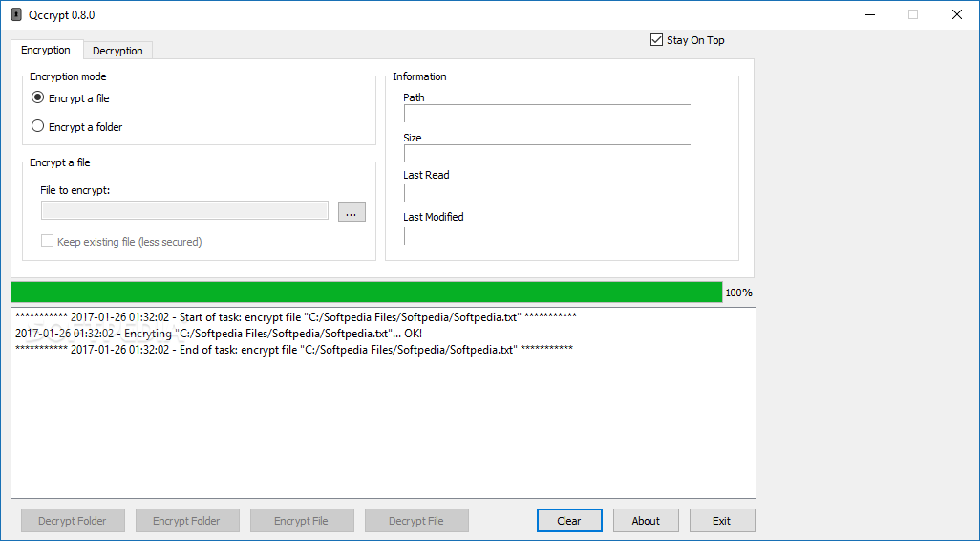Close the Qccrypt window
Viewport: 980px width, 541px height.
(x=957, y=14)
